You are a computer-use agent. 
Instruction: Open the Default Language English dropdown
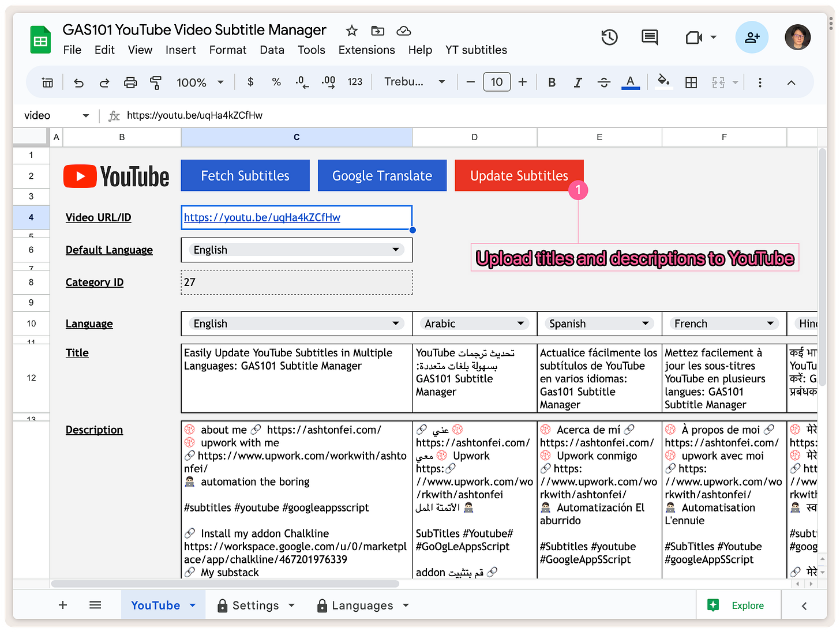297,250
